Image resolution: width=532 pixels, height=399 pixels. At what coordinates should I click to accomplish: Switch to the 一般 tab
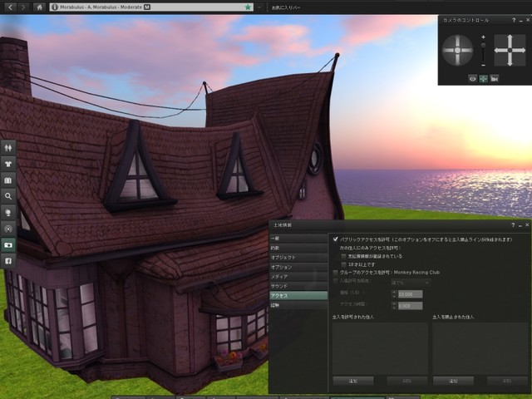pos(298,239)
